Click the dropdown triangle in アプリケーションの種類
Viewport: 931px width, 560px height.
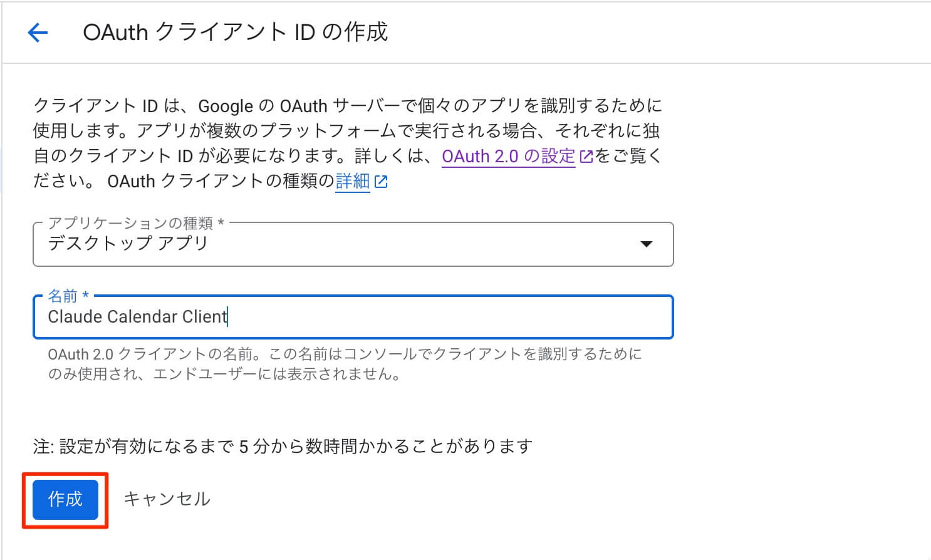(x=647, y=244)
